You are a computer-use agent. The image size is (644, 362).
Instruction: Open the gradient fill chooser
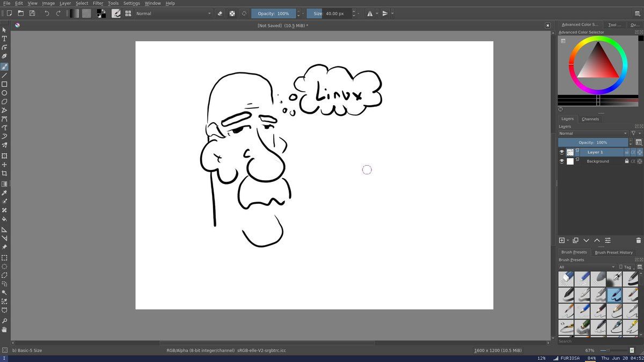[75, 13]
